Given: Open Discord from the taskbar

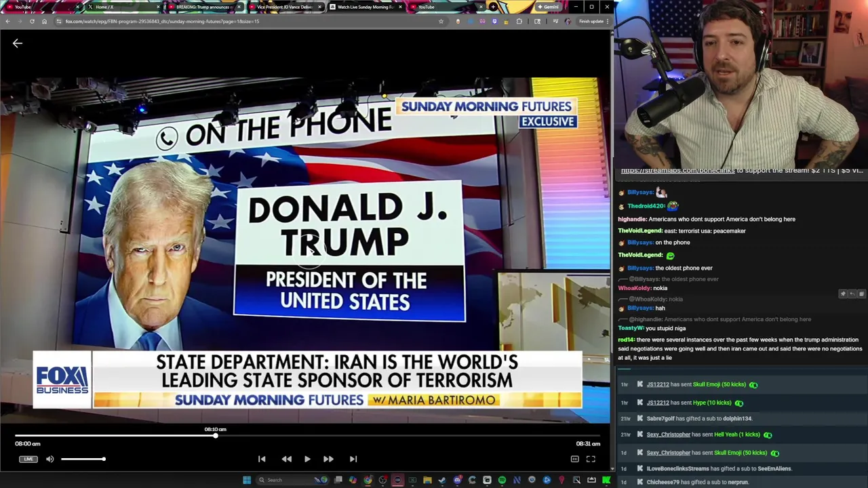Looking at the screenshot, I should 457,480.
